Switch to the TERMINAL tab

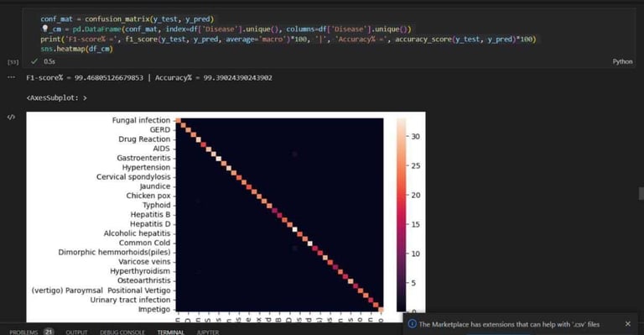171,332
